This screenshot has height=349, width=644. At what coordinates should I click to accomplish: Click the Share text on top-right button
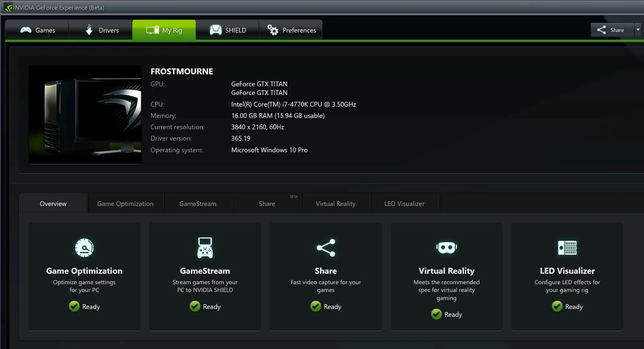click(x=617, y=30)
